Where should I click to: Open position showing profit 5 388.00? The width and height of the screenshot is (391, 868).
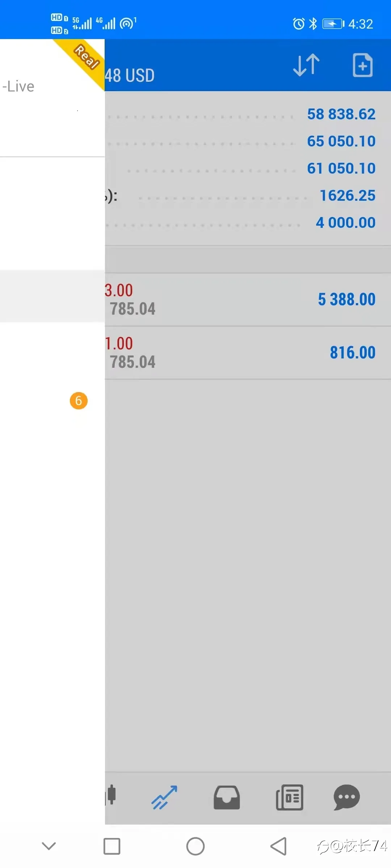[x=248, y=300]
